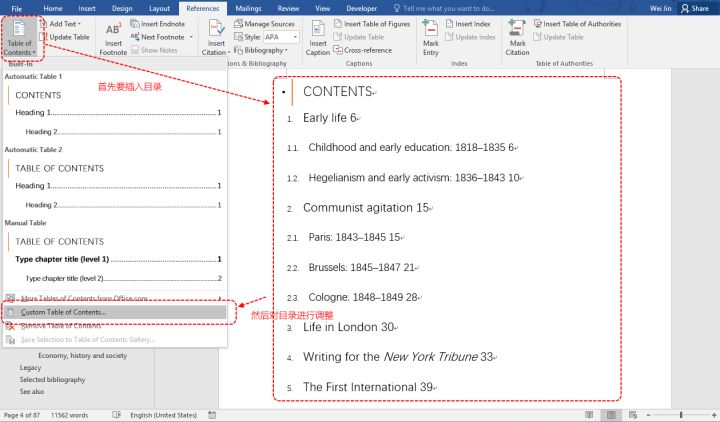The height and width of the screenshot is (422, 720).
Task: Click the Bibliography button
Action: coord(260,50)
